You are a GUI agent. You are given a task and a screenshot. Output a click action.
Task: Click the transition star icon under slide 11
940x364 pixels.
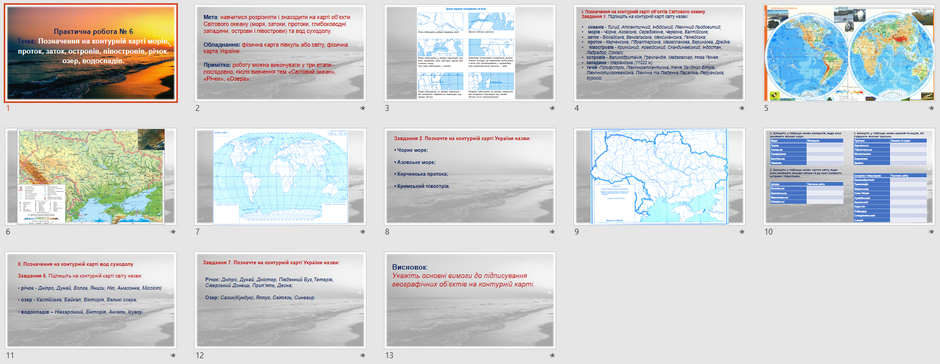point(173,355)
